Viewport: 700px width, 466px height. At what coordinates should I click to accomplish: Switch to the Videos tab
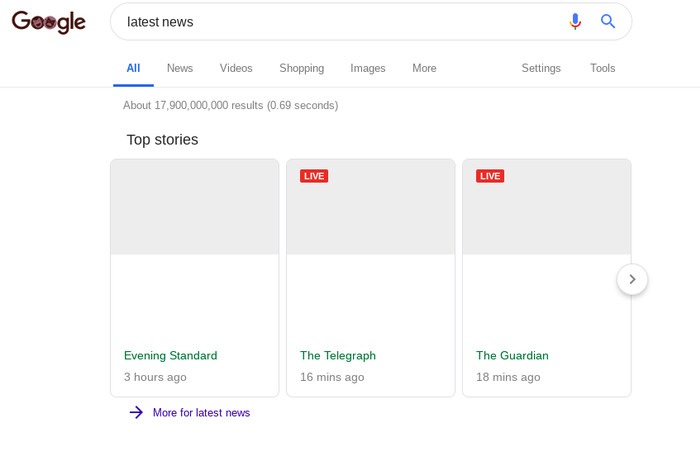[x=236, y=68]
